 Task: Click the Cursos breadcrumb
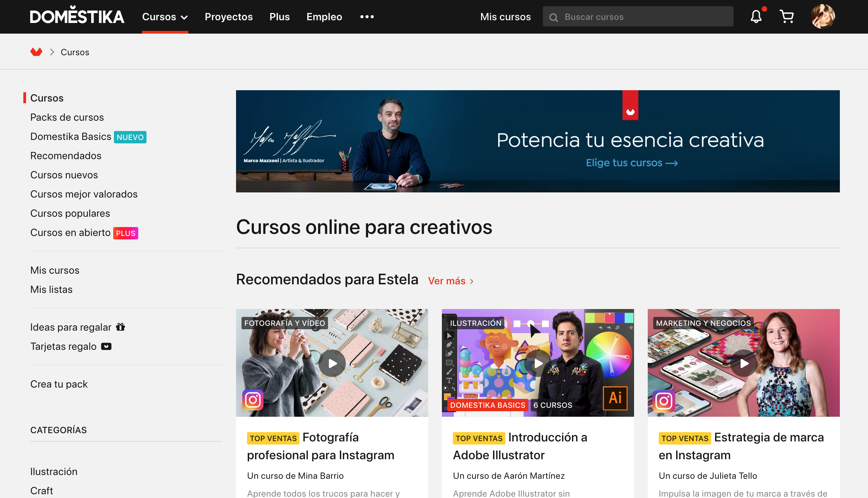point(75,52)
